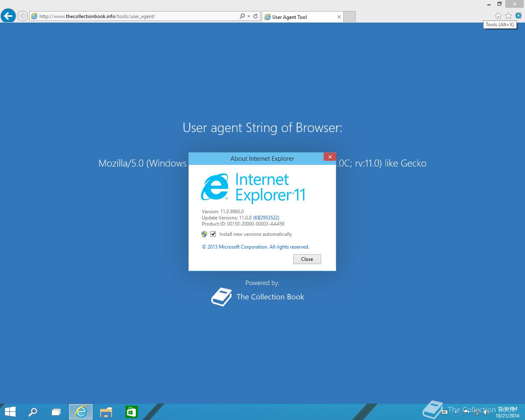Open the Home page icon
Screen dimensions: 525x420
click(498, 16)
